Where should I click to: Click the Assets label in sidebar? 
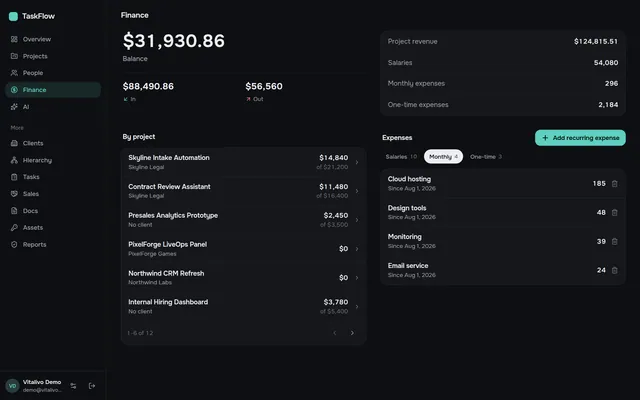(x=33, y=227)
